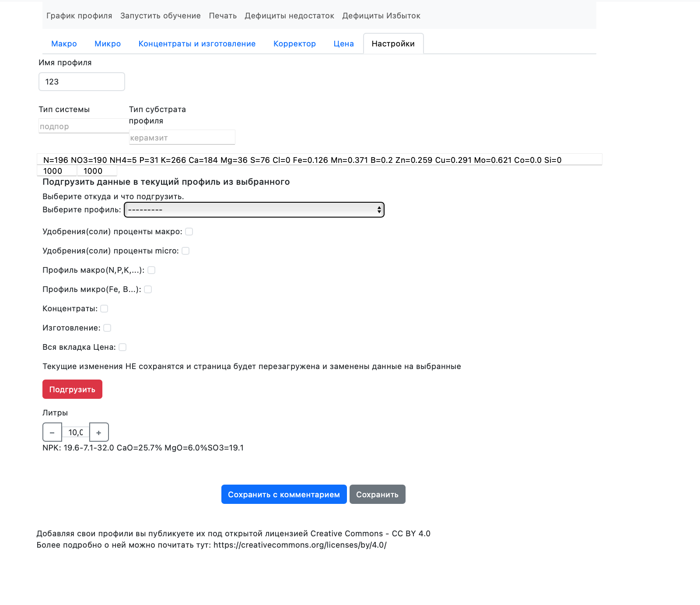Select Запустить обучение menu item

[161, 16]
